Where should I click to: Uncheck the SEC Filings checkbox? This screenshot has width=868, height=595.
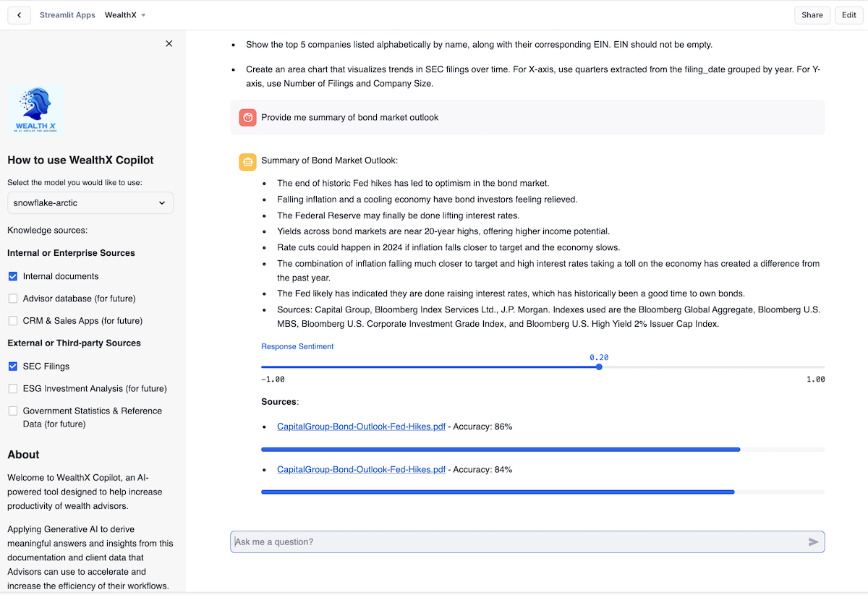pos(13,367)
